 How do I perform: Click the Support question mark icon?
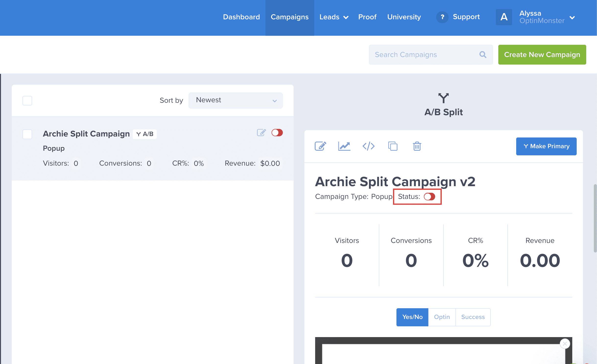click(x=442, y=17)
